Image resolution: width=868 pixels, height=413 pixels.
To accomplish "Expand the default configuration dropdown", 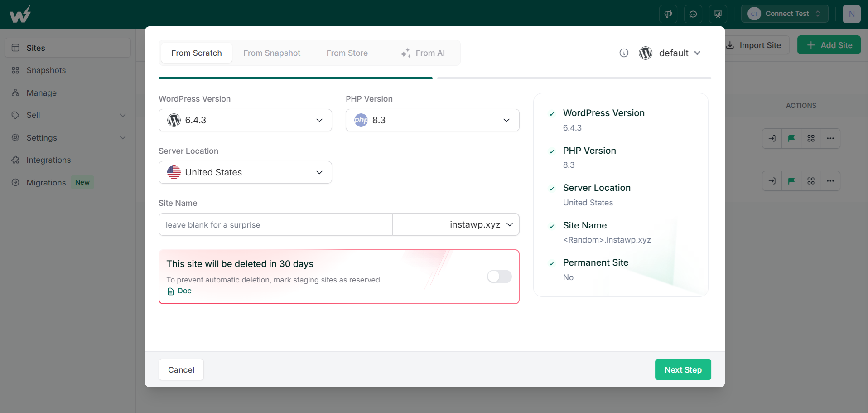I will click(x=670, y=53).
